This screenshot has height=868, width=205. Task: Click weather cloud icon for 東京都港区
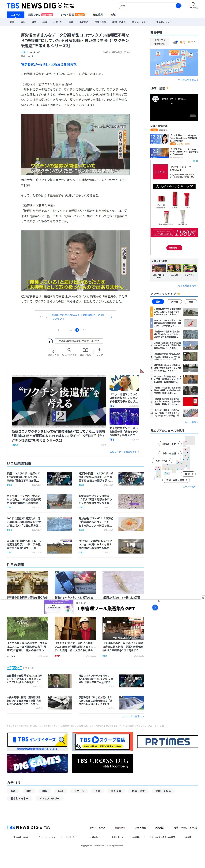[x=175, y=42]
